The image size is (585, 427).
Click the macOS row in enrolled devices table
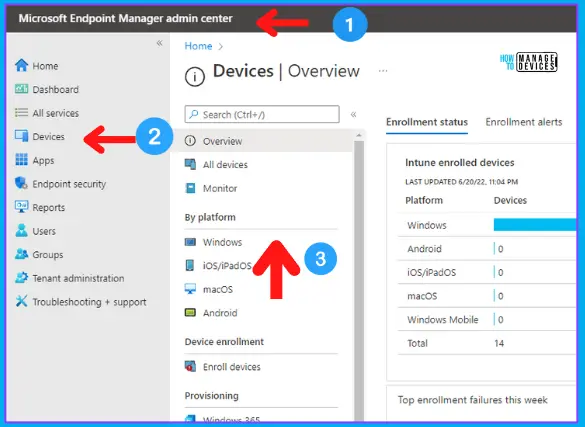click(x=487, y=296)
